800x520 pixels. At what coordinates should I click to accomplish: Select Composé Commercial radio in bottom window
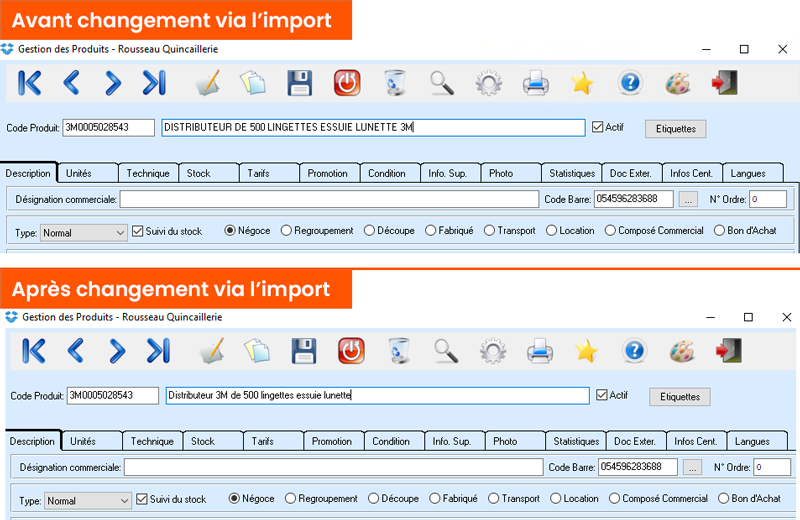coord(614,499)
